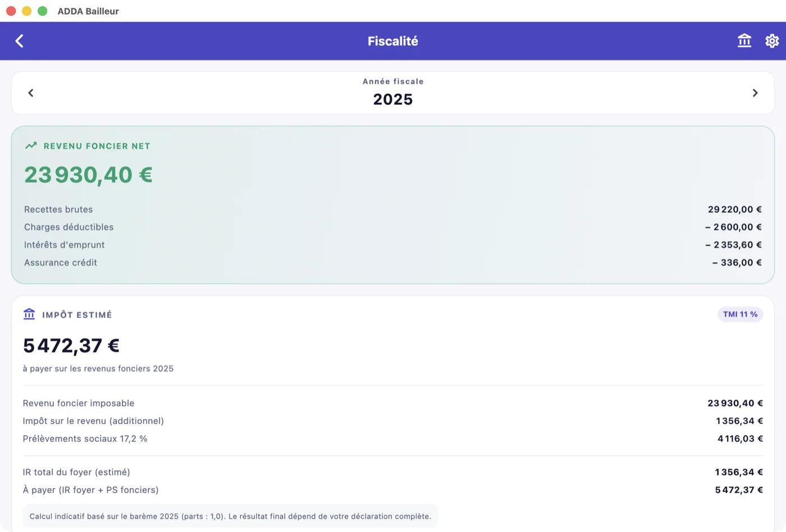Advance to the next fiscal year

[755, 93]
